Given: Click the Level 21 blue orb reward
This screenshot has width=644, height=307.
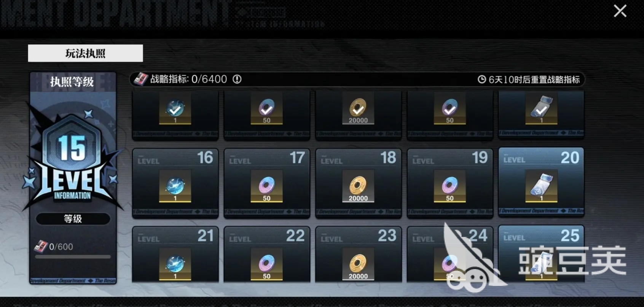Looking at the screenshot, I should [x=175, y=264].
